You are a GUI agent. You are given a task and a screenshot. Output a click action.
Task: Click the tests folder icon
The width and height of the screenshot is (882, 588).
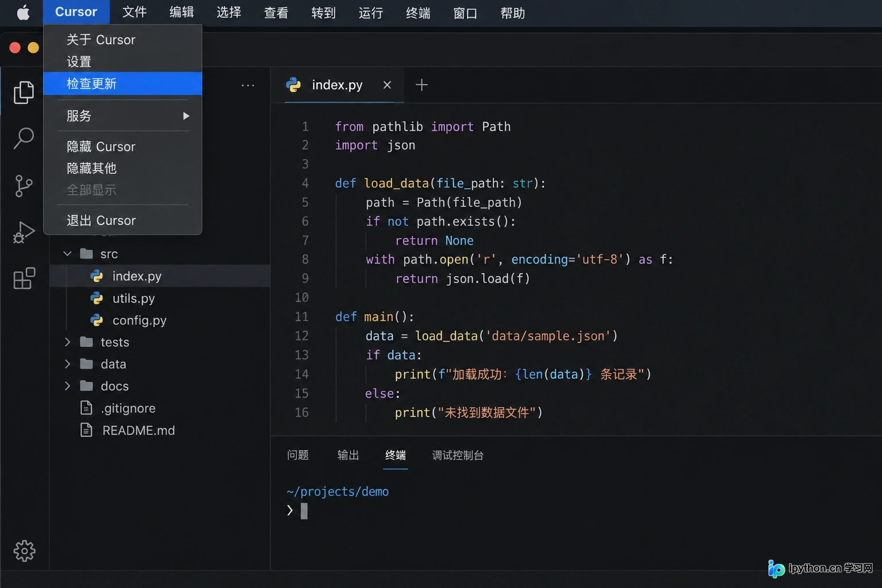click(x=87, y=342)
